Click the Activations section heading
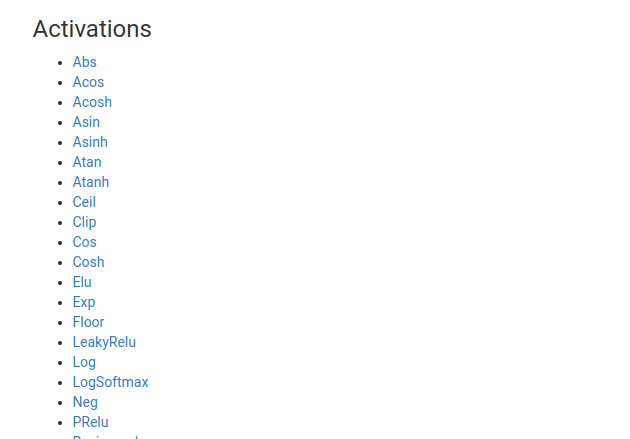This screenshot has width=630, height=439. point(92,29)
